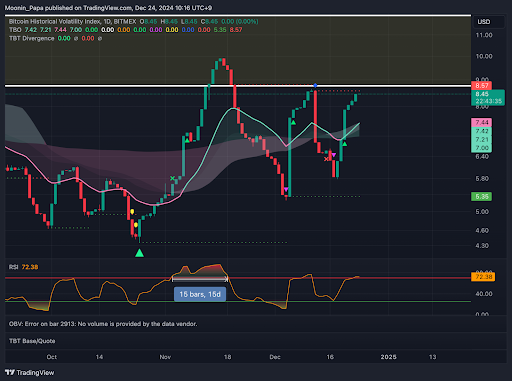Click the large green up-triangle buy signal
The height and width of the screenshot is (381, 512).
tap(140, 253)
